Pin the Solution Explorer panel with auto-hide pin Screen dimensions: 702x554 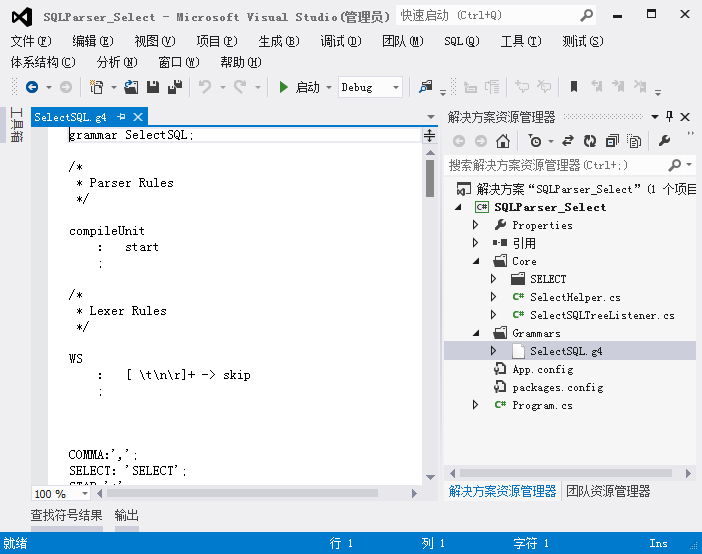[669, 117]
